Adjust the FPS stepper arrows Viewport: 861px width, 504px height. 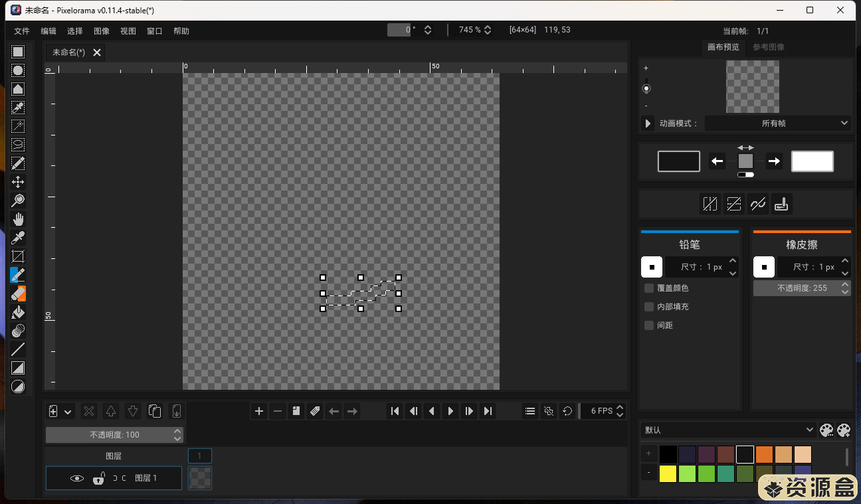[620, 411]
